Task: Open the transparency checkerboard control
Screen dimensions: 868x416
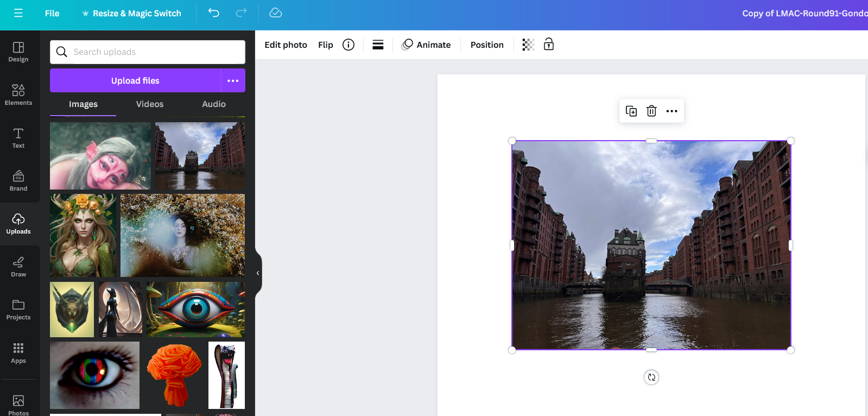Action: pyautogui.click(x=528, y=45)
